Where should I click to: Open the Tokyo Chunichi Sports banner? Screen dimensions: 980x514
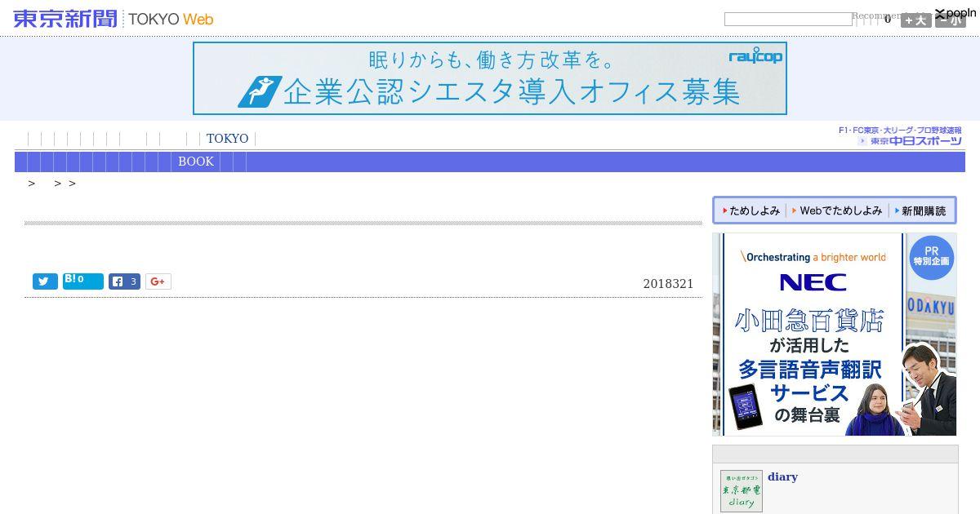coord(900,136)
